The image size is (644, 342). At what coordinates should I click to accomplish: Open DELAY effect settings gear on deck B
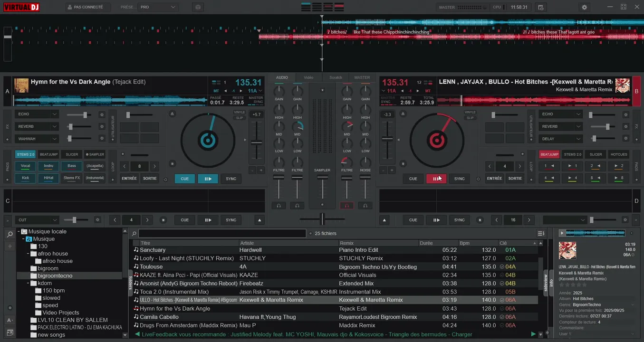click(x=625, y=139)
